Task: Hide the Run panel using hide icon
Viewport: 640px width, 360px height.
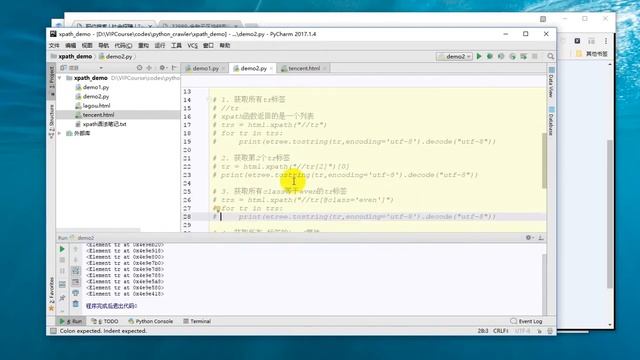Action: click(x=541, y=238)
